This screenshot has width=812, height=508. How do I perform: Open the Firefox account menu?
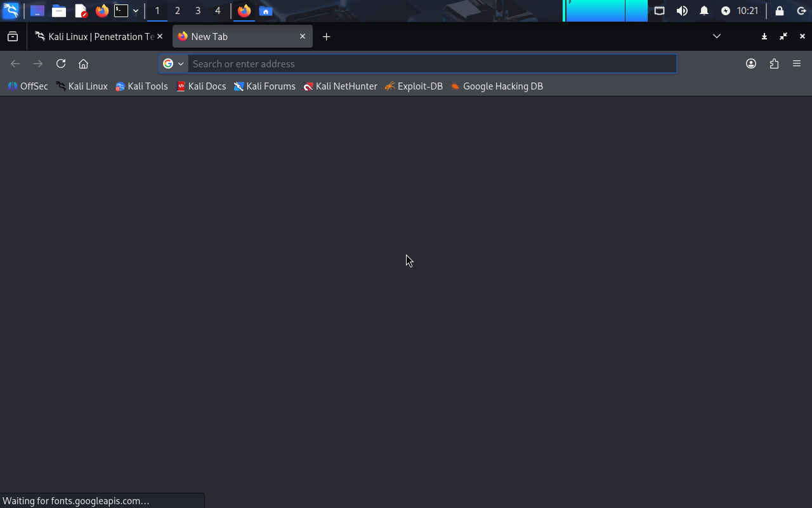[x=751, y=63]
